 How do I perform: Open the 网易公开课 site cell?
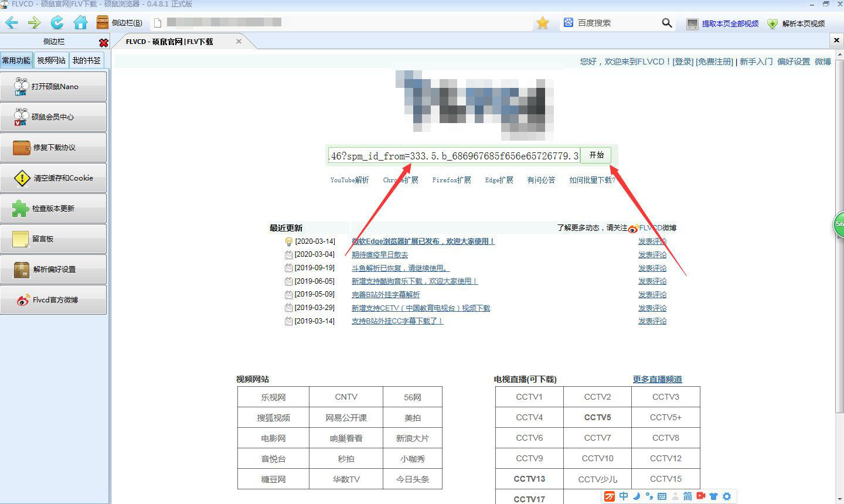346,417
